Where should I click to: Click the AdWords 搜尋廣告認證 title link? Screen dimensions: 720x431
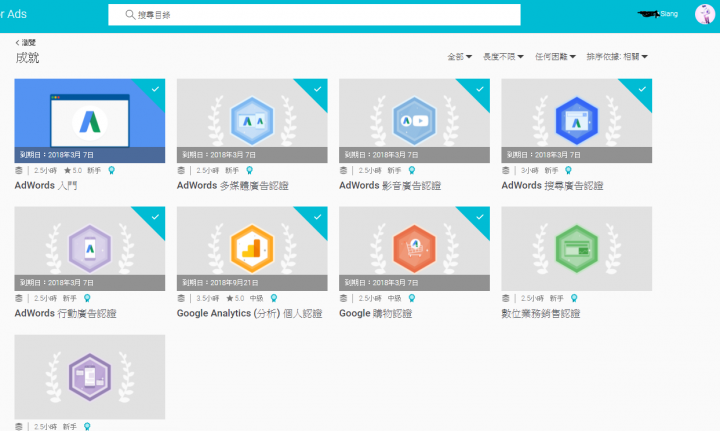(552, 185)
